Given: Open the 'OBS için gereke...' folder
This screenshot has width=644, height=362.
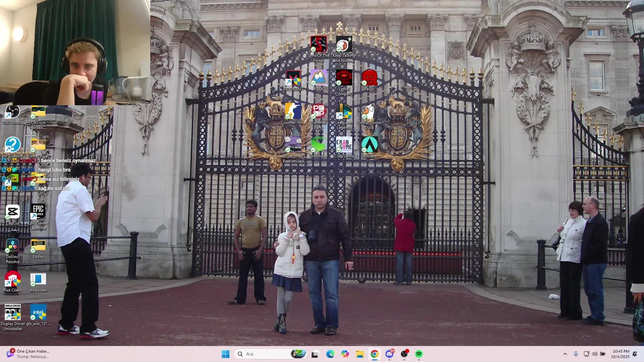Looking at the screenshot, I should (x=38, y=117).
